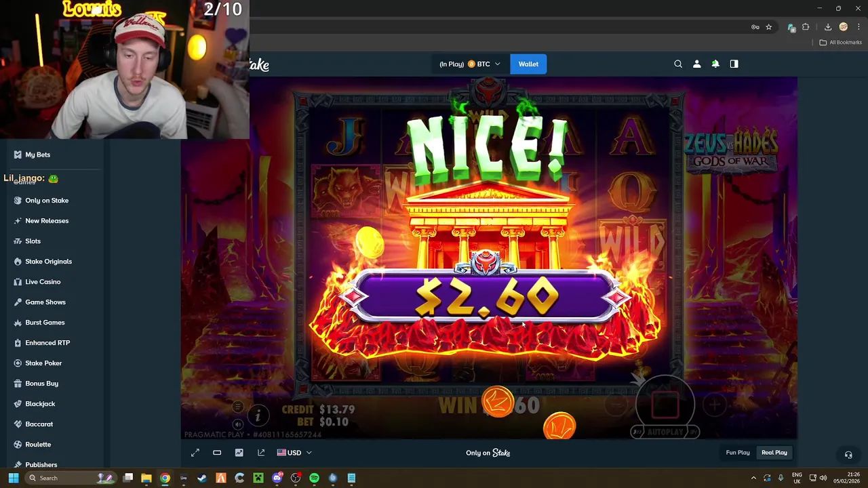Open the All Bookmarks folder
This screenshot has height=488, width=868.
[840, 42]
